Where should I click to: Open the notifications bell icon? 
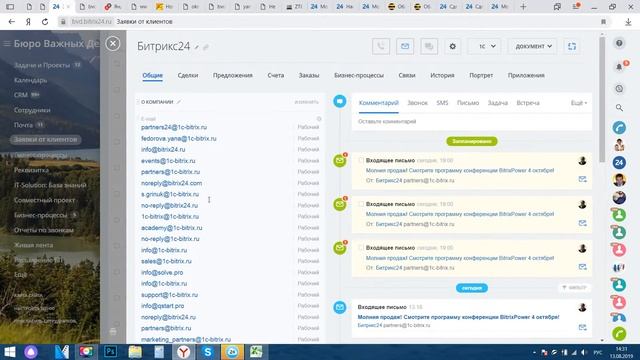(619, 67)
